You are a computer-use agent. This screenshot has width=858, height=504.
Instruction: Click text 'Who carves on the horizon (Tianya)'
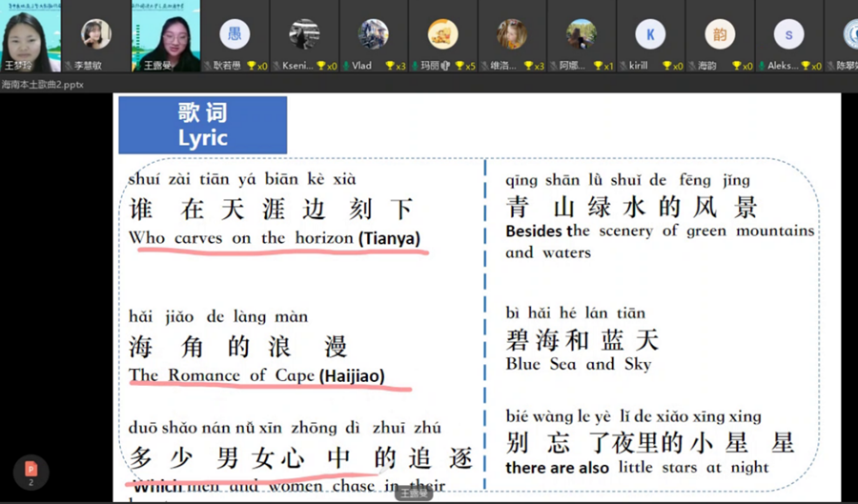click(x=275, y=238)
